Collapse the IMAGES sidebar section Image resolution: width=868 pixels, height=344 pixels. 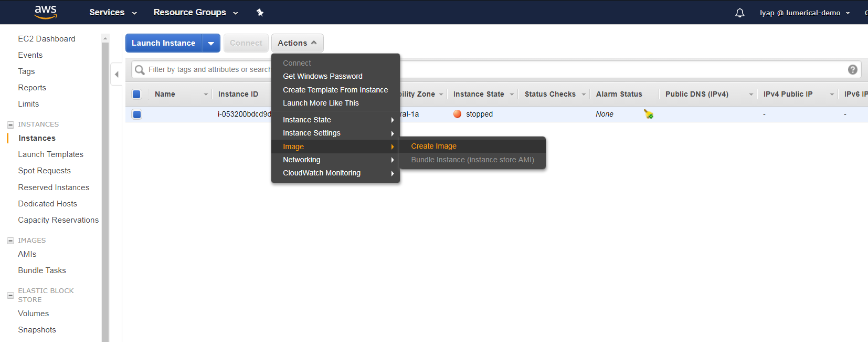(x=10, y=241)
